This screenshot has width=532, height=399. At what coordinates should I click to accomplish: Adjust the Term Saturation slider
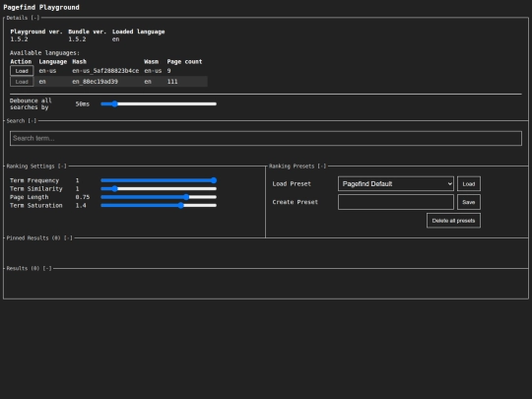point(159,205)
